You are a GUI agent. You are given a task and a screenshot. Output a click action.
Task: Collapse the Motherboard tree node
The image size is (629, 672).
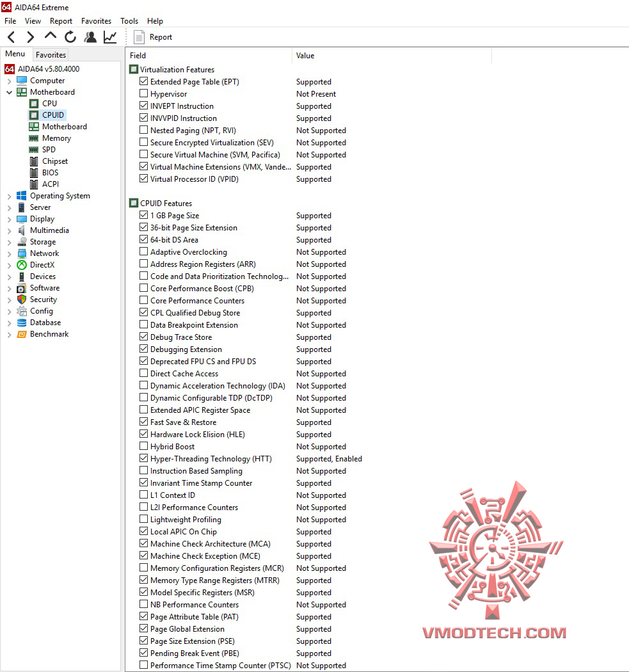pos(9,92)
